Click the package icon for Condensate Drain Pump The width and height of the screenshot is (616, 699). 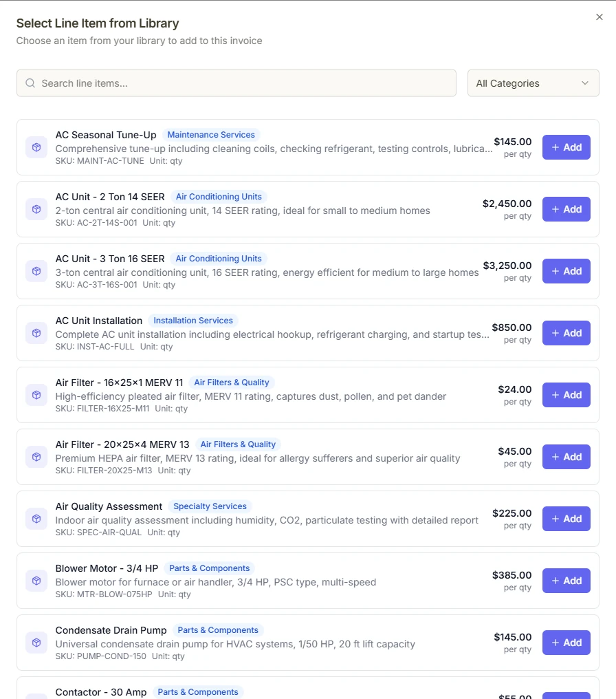[36, 643]
